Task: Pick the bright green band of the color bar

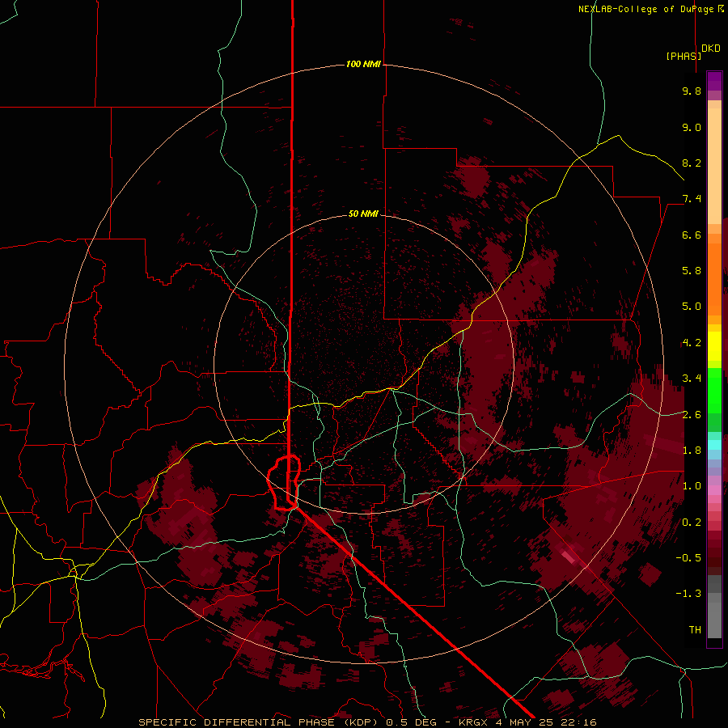Action: click(714, 391)
